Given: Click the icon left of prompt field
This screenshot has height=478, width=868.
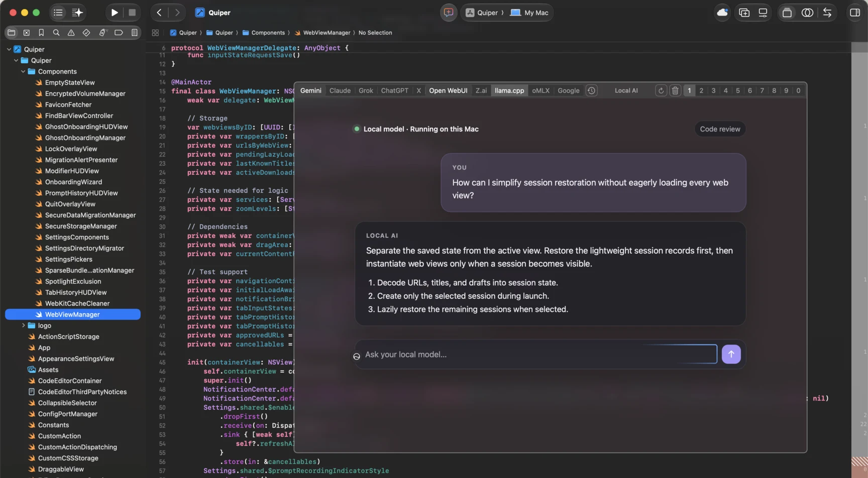Looking at the screenshot, I should click(357, 356).
